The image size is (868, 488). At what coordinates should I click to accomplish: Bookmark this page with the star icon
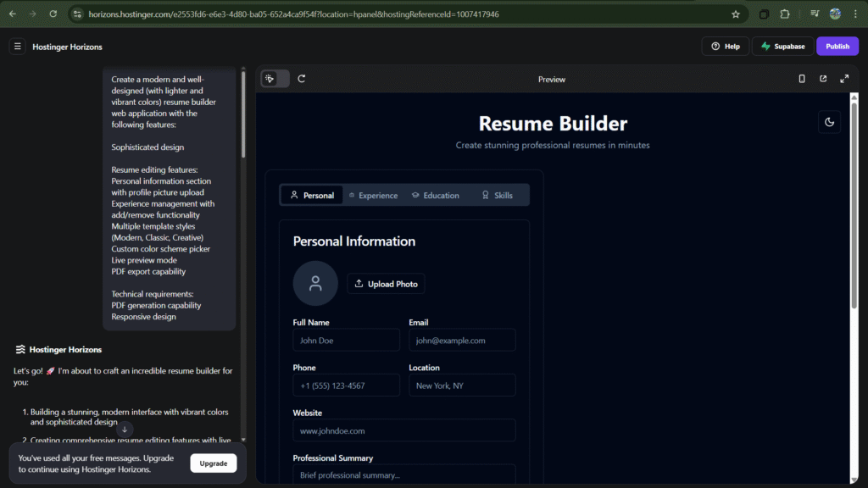pyautogui.click(x=735, y=14)
